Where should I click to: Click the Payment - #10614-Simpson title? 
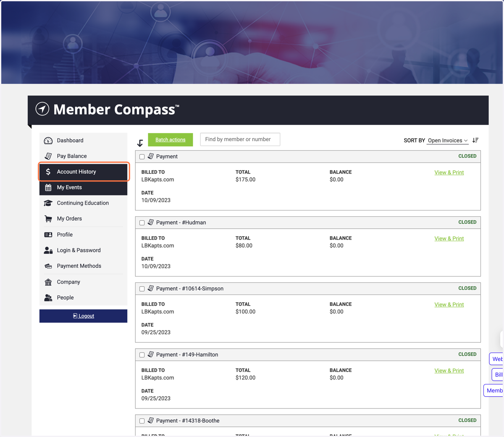(190, 288)
